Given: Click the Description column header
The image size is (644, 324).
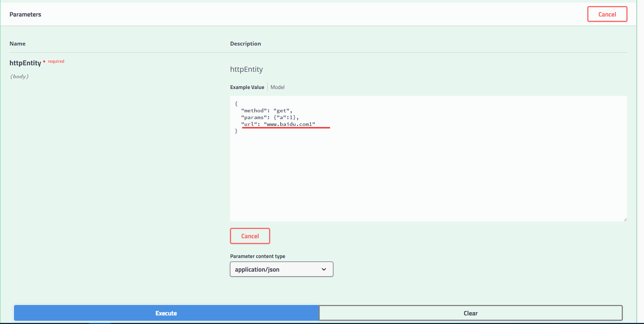Looking at the screenshot, I should point(245,43).
